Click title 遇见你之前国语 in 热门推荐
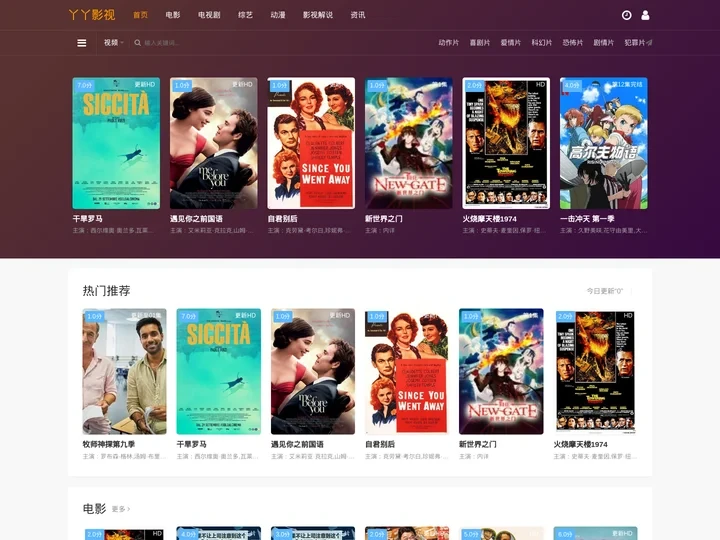Screen dimensions: 720x540 (x=297, y=444)
